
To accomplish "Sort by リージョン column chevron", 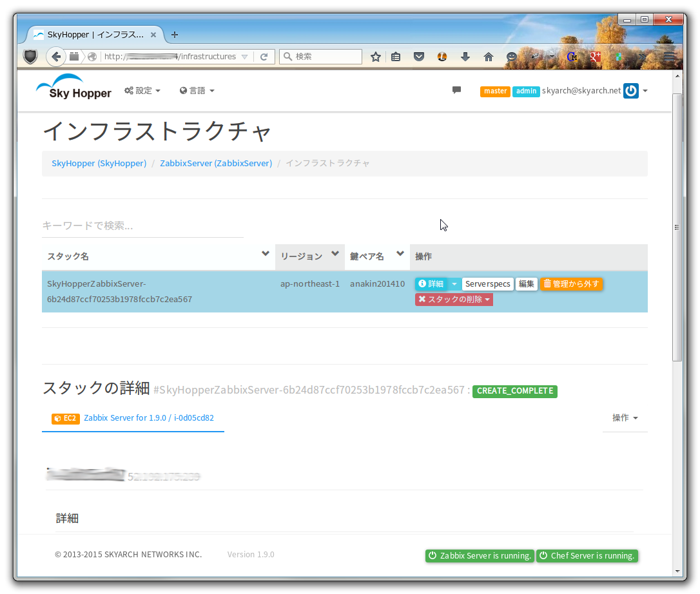I will [x=335, y=253].
